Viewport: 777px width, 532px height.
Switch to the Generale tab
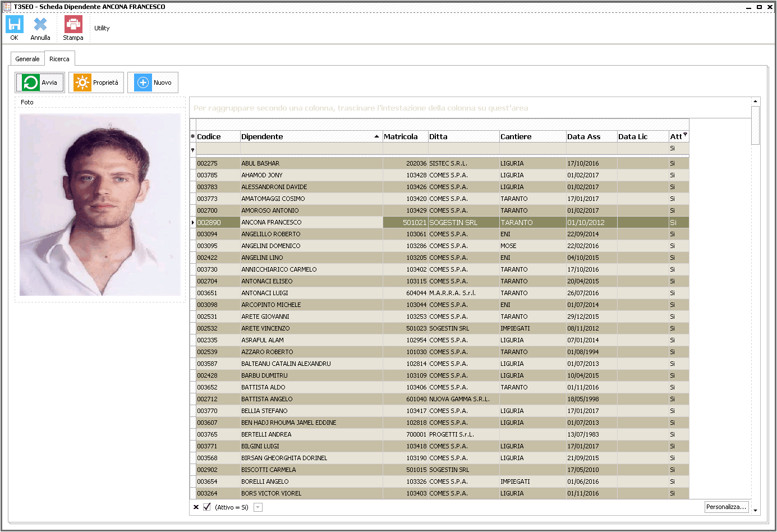(27, 59)
